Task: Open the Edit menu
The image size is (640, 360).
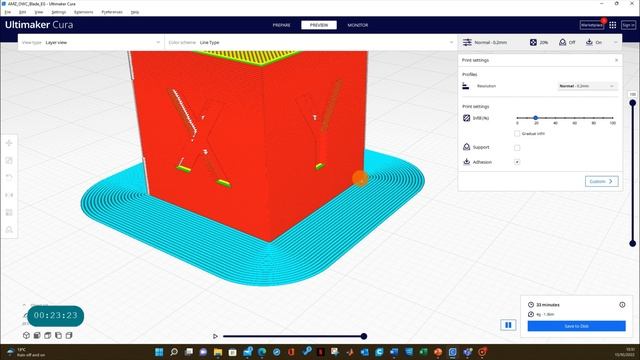Action: tap(22, 12)
